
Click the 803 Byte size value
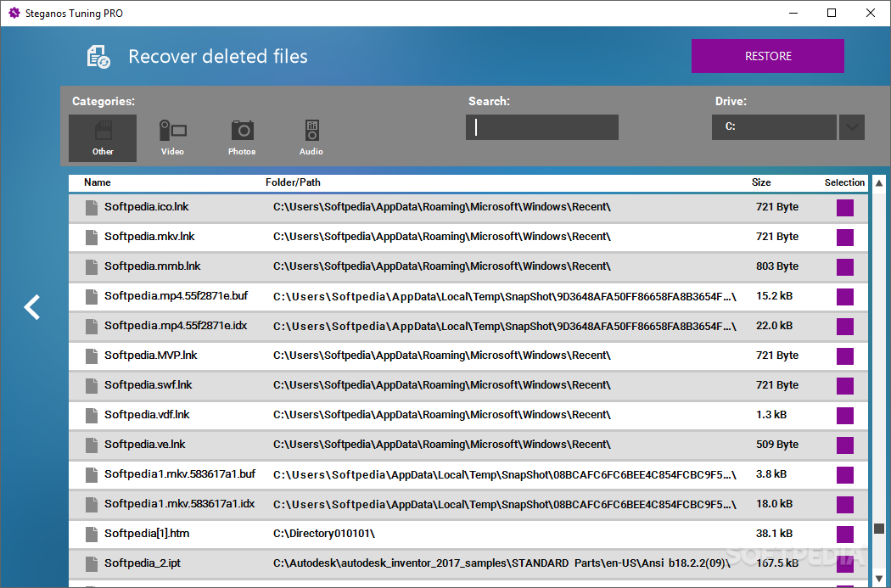tap(776, 266)
